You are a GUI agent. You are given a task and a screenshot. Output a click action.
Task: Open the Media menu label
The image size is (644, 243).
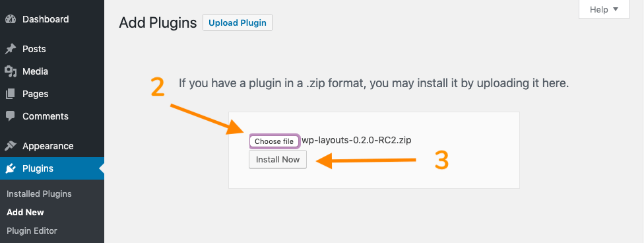pos(36,71)
